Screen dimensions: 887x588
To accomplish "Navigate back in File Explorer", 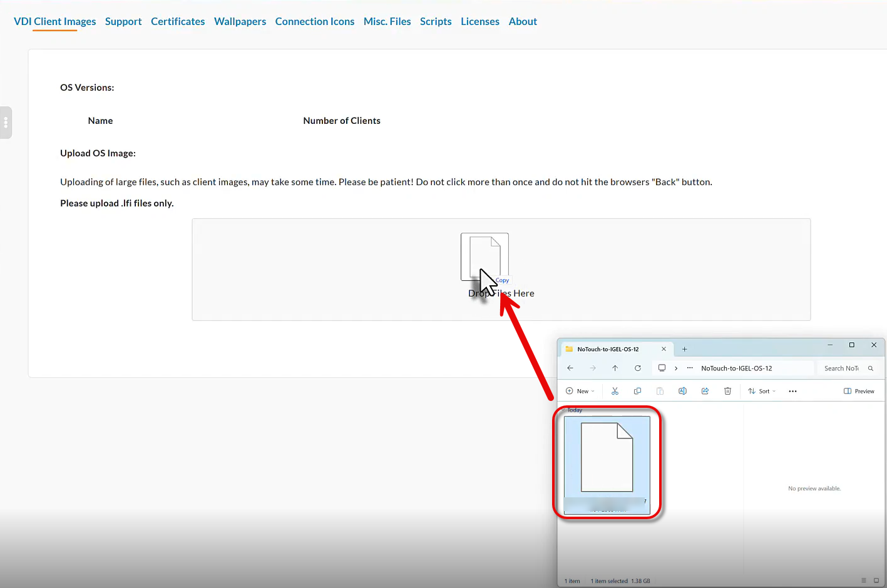I will point(570,368).
